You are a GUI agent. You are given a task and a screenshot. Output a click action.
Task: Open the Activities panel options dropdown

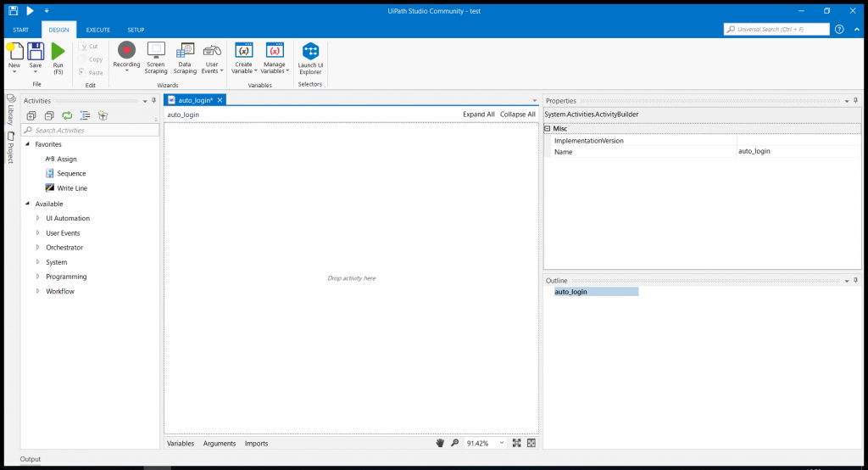tap(145, 101)
